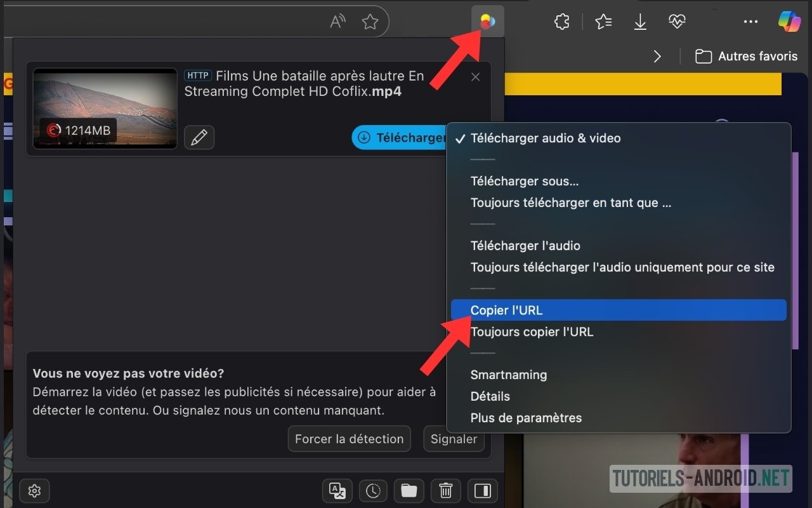Open the download history clock icon
Image resolution: width=812 pixels, height=508 pixels.
373,491
